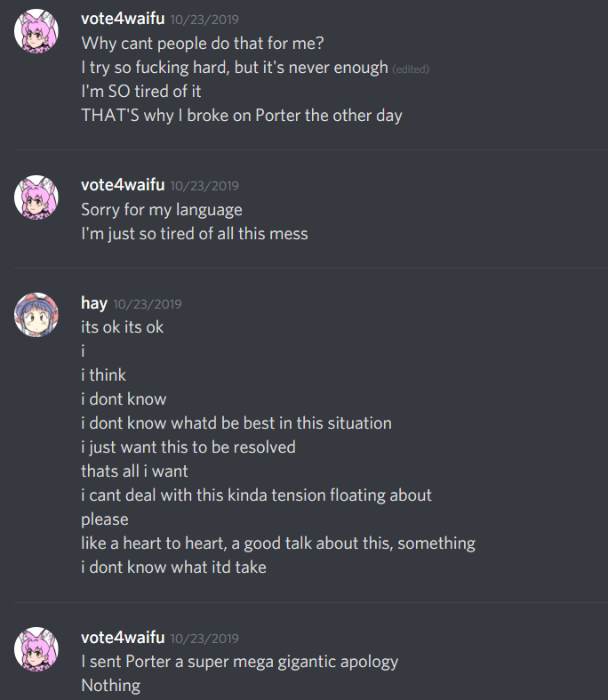Viewport: 608px width, 700px height.
Task: Click timestamp of "Sorry for my language" group
Action: pos(204,186)
